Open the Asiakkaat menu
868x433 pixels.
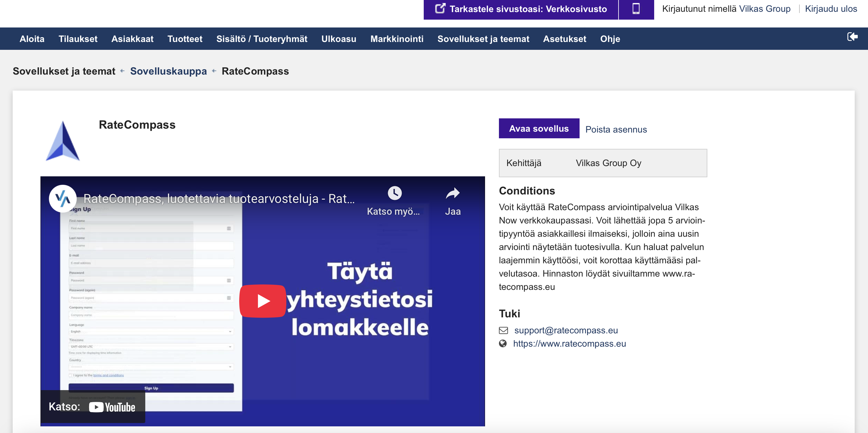[x=132, y=39]
